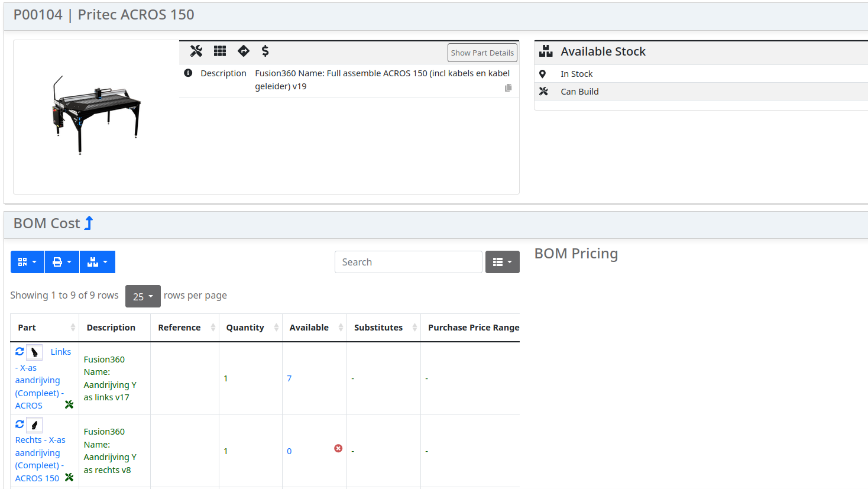Click assembly tools icon in Rechts ACROS 150 row
The image size is (868, 489).
pyautogui.click(x=69, y=478)
